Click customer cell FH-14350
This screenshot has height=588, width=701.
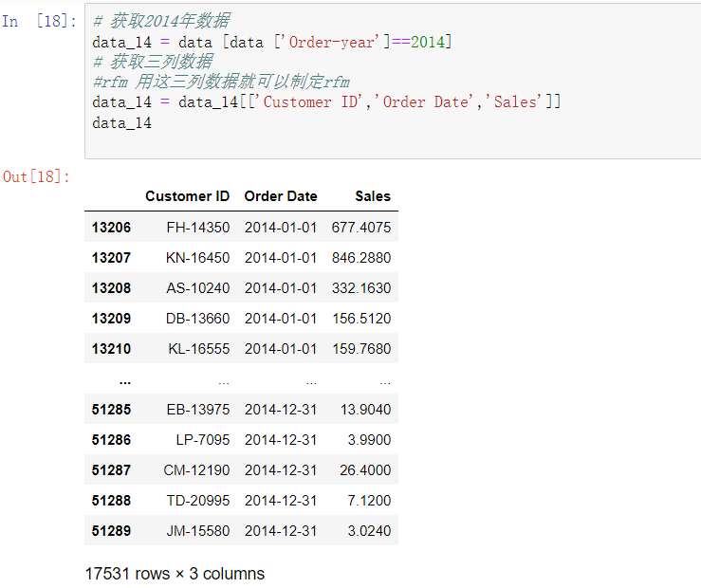coord(198,228)
